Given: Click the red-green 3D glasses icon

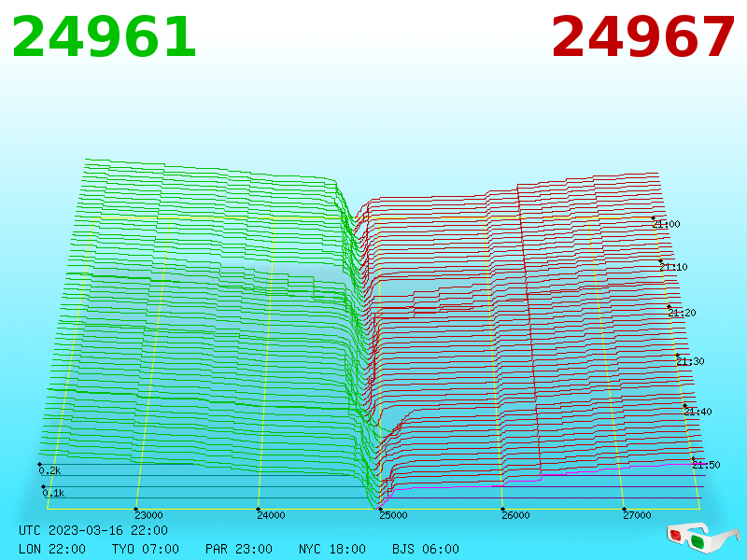Looking at the screenshot, I should click(x=703, y=538).
